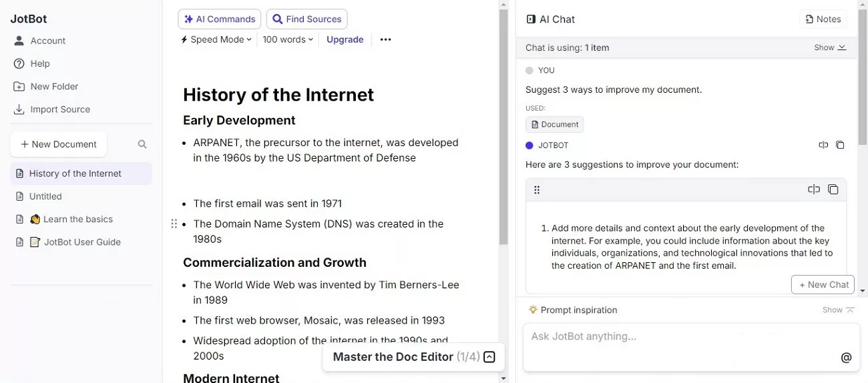This screenshot has height=383, width=868.
Task: Click the ARPANET bullet text
Action: [x=326, y=150]
